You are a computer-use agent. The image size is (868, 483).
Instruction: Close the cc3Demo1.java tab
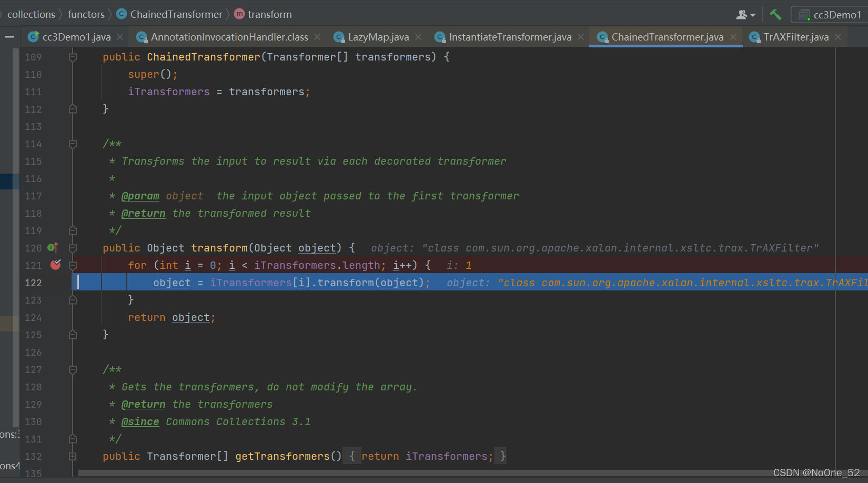(120, 37)
